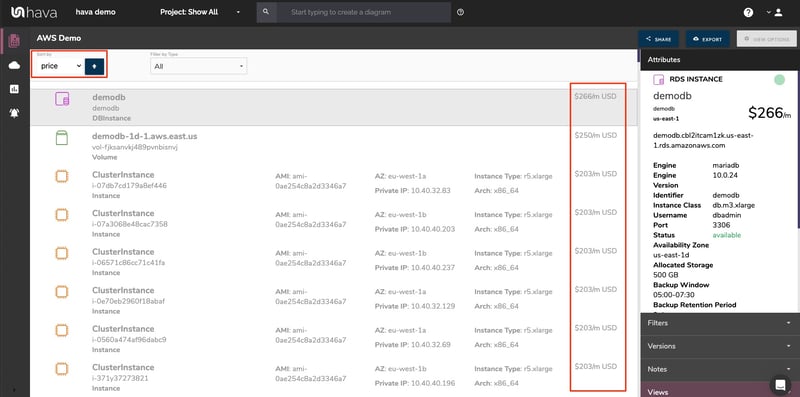Click the available status value
The width and height of the screenshot is (800, 397).
coord(727,235)
